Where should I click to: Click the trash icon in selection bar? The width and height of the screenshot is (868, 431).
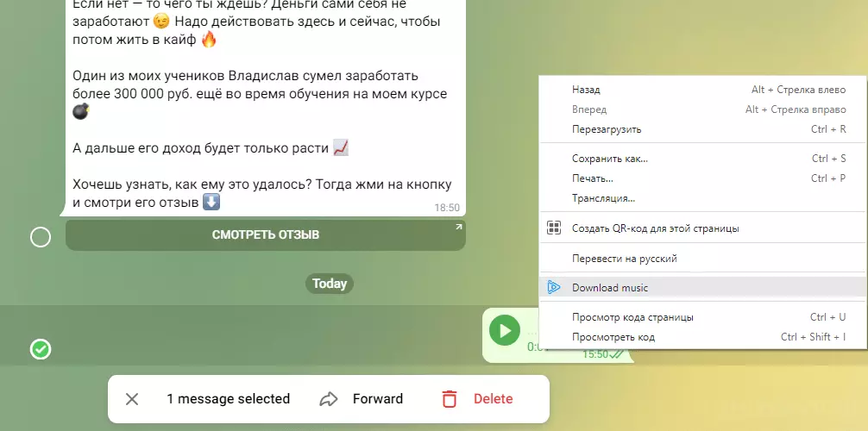[449, 399]
